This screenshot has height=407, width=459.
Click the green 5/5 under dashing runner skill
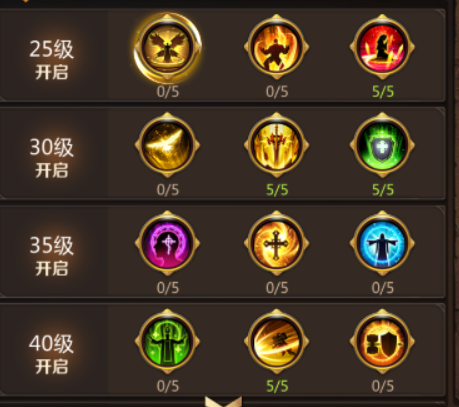tap(277, 386)
